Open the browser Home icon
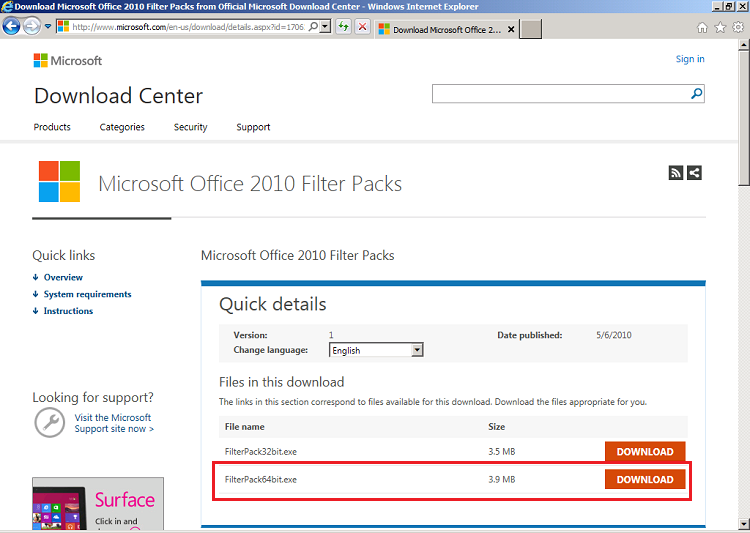750x533 pixels. click(x=702, y=28)
